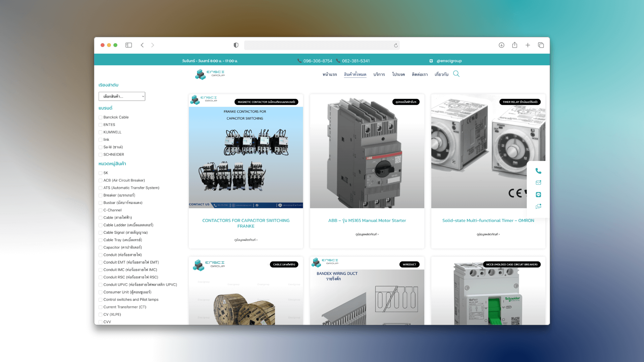Click the Safari address bar field
Screen dimensions: 644x362
[x=319, y=45]
